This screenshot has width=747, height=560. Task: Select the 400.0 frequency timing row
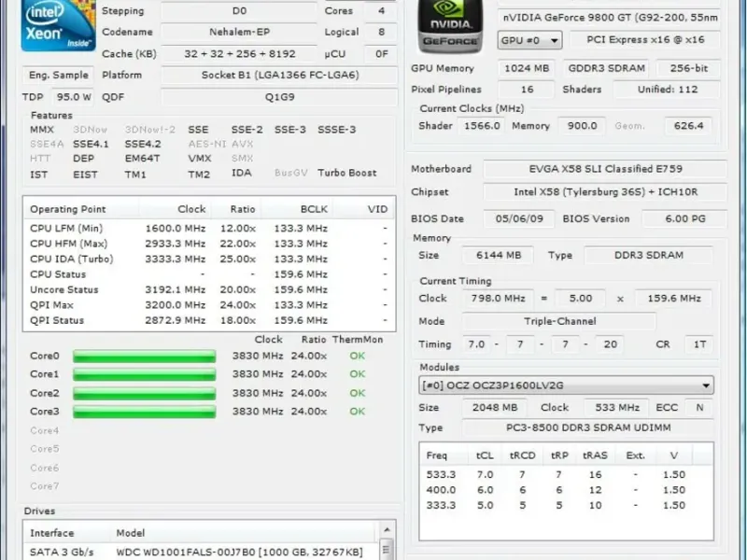tap(566, 490)
